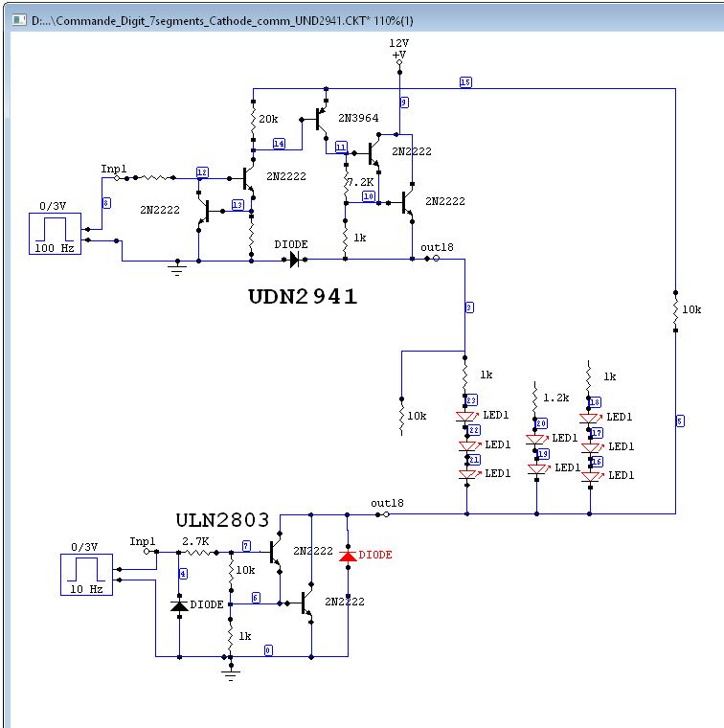The image size is (724, 728).
Task: Select the red DIODE text label
Action: tap(375, 555)
